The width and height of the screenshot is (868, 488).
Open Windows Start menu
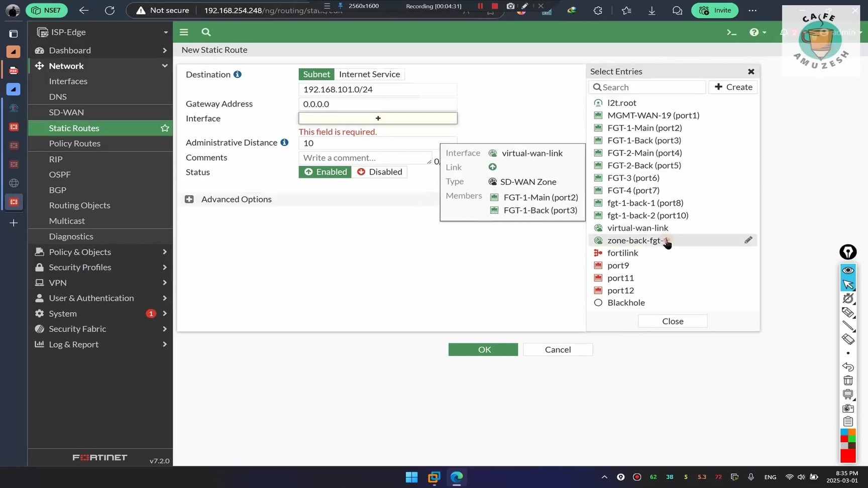coord(411,477)
